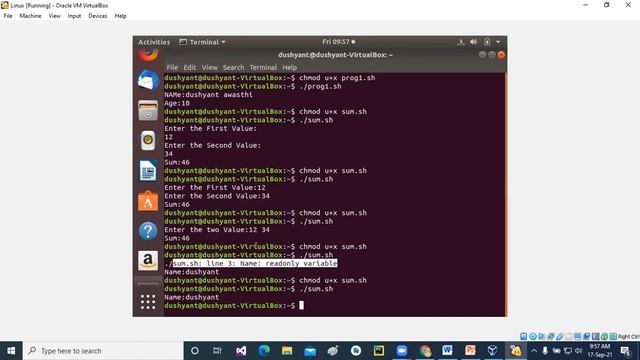Open the Windows Start menu

coord(11,351)
